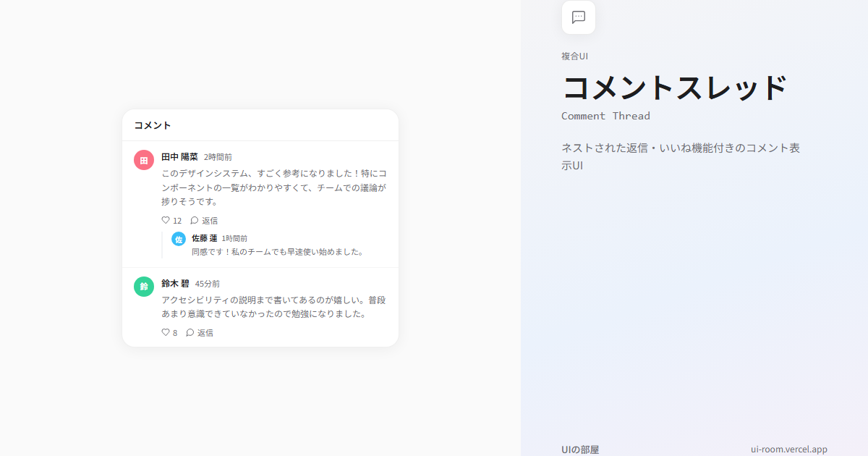The height and width of the screenshot is (456, 868).
Task: Click the 45分前 timestamp
Action: (x=208, y=284)
